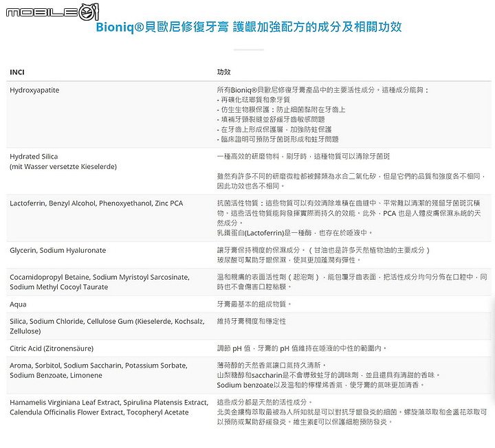Select the Hydroxyapatite ingredient cell
The image size is (495, 448).
click(x=34, y=90)
